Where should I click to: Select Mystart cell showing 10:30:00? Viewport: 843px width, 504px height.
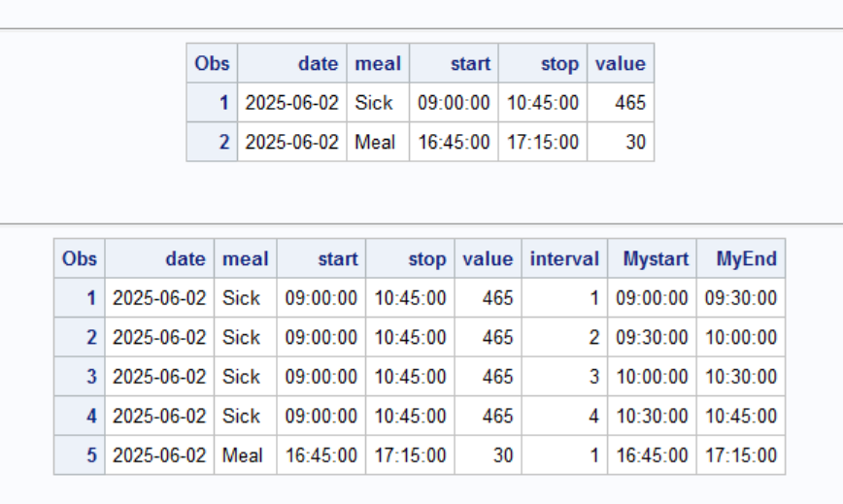tap(652, 416)
